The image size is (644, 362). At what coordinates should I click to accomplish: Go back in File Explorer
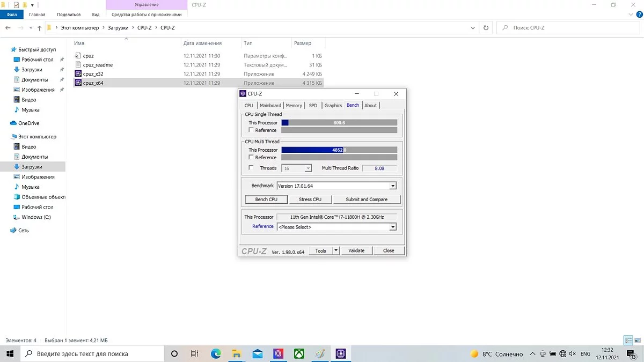[8, 27]
